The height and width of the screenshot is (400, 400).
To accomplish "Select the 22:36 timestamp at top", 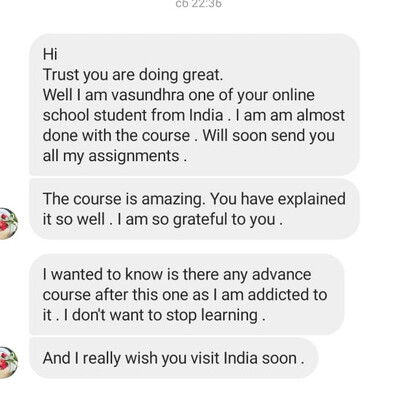I will (x=198, y=4).
